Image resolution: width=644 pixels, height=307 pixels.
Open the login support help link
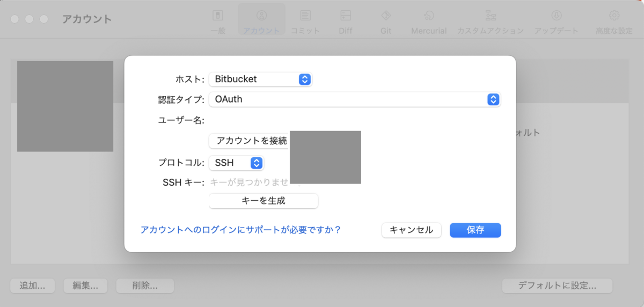(241, 230)
